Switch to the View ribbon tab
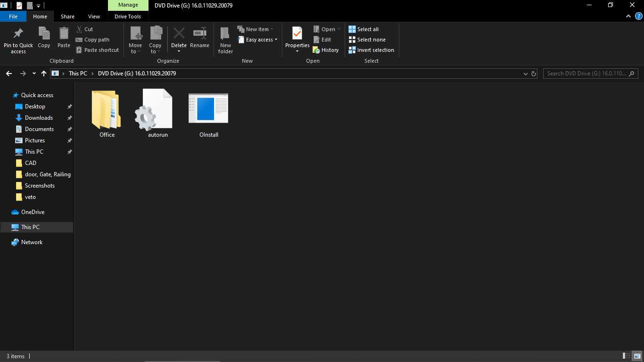 (94, 16)
